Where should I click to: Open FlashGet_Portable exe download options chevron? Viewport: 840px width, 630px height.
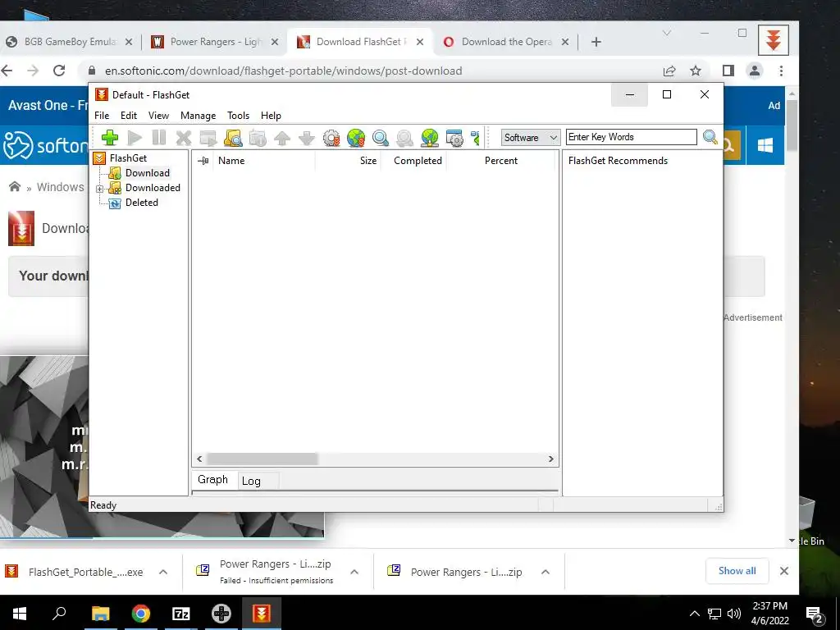click(163, 572)
